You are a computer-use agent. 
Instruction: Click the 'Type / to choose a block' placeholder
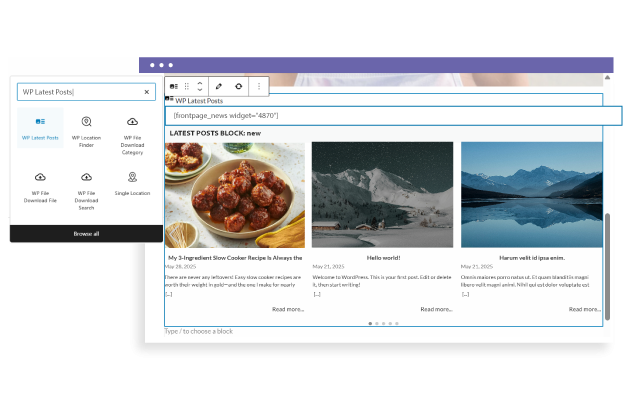coord(199,331)
